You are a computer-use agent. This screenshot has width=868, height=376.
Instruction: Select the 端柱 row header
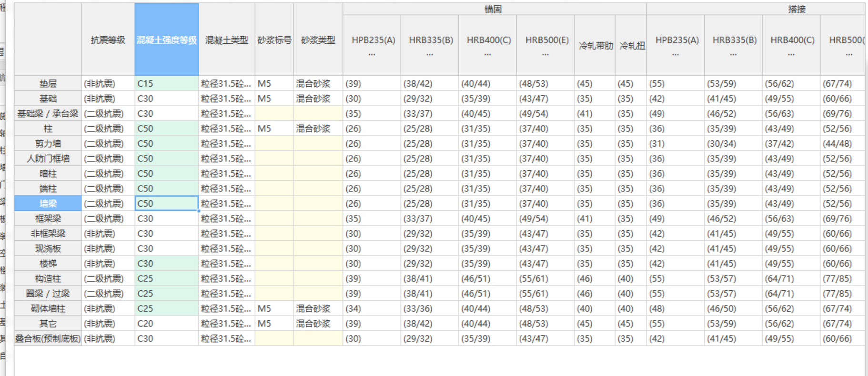pos(48,188)
